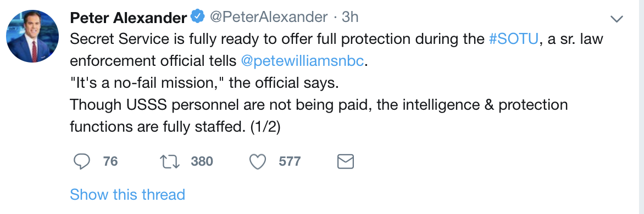Like the tweet with the heart icon

[258, 161]
